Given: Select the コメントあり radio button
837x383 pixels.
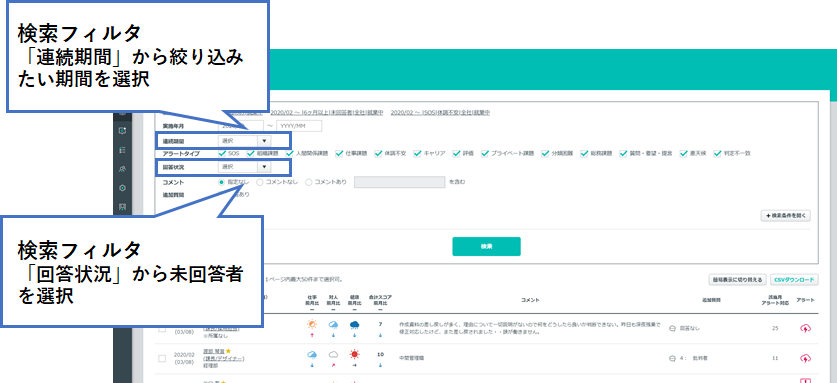Looking at the screenshot, I should click(309, 182).
